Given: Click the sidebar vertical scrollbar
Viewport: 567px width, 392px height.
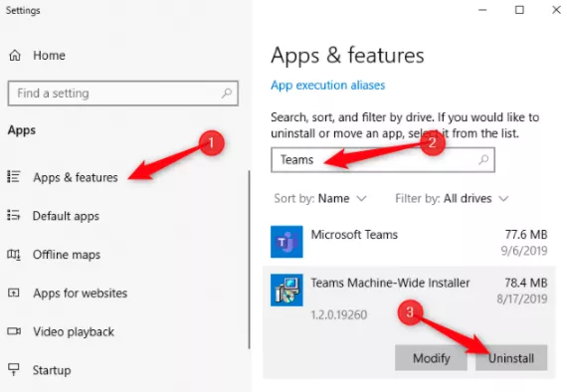Looking at the screenshot, I should click(x=249, y=260).
